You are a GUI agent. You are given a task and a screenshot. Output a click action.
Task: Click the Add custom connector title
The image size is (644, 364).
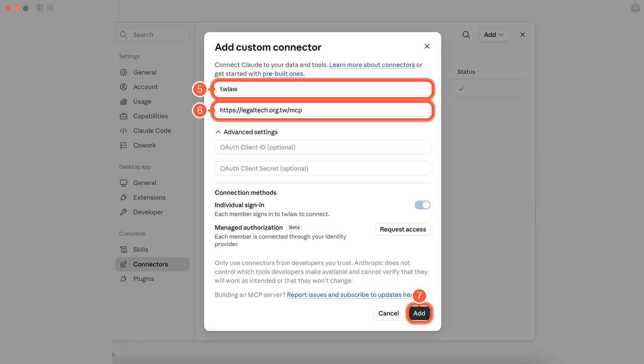(x=268, y=47)
